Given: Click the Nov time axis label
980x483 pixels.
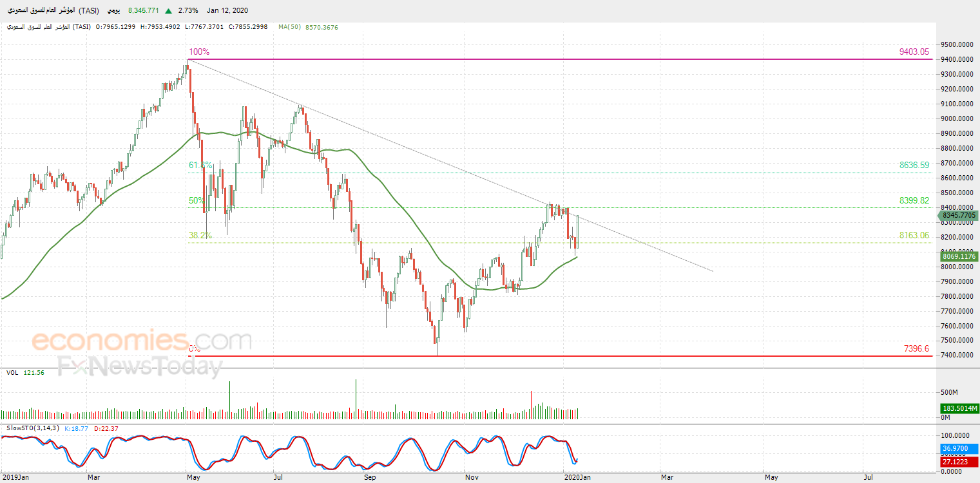Looking at the screenshot, I should (x=471, y=477).
